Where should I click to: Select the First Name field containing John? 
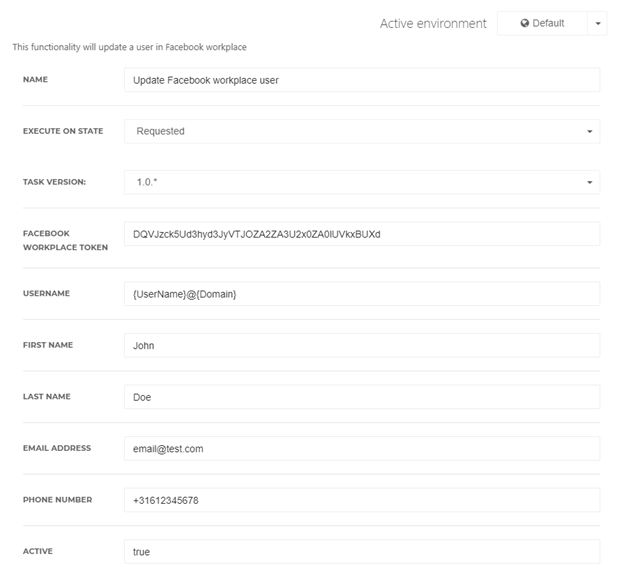pyautogui.click(x=362, y=346)
